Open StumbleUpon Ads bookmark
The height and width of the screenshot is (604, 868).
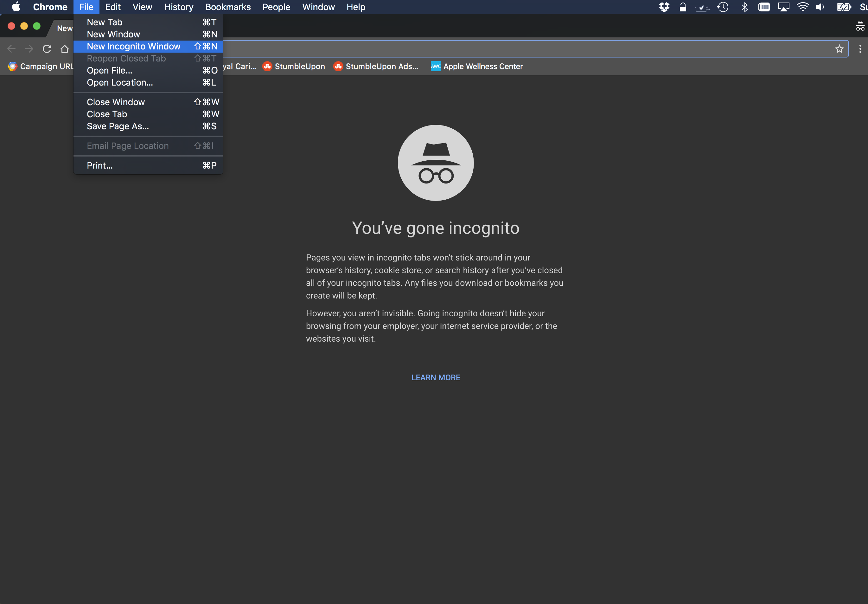tap(376, 66)
